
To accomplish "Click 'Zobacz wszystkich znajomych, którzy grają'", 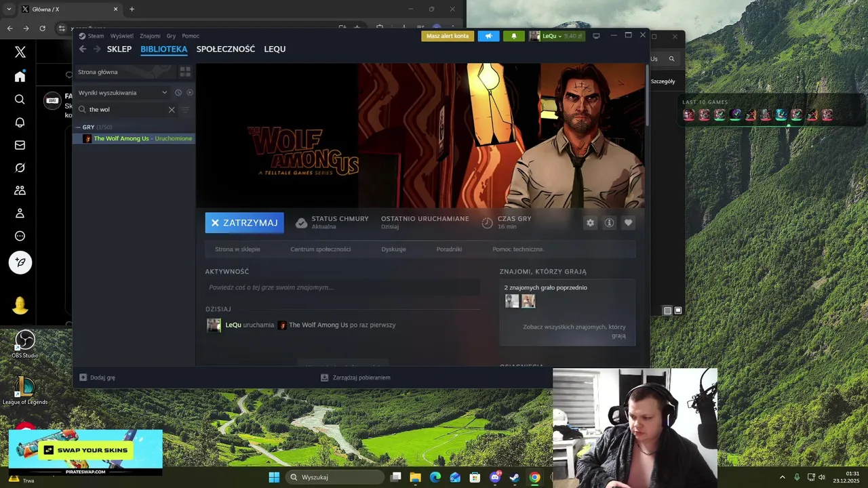I will [574, 331].
